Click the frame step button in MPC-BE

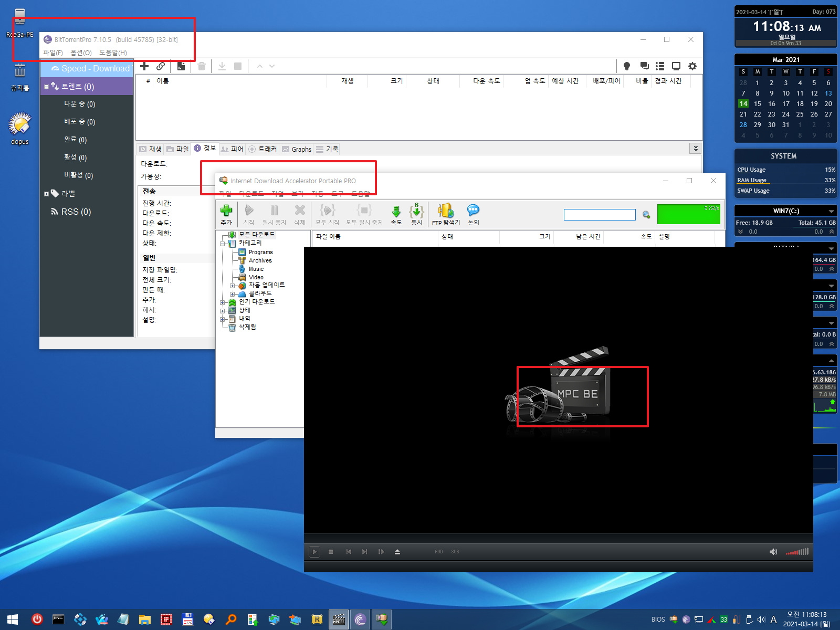pos(381,552)
